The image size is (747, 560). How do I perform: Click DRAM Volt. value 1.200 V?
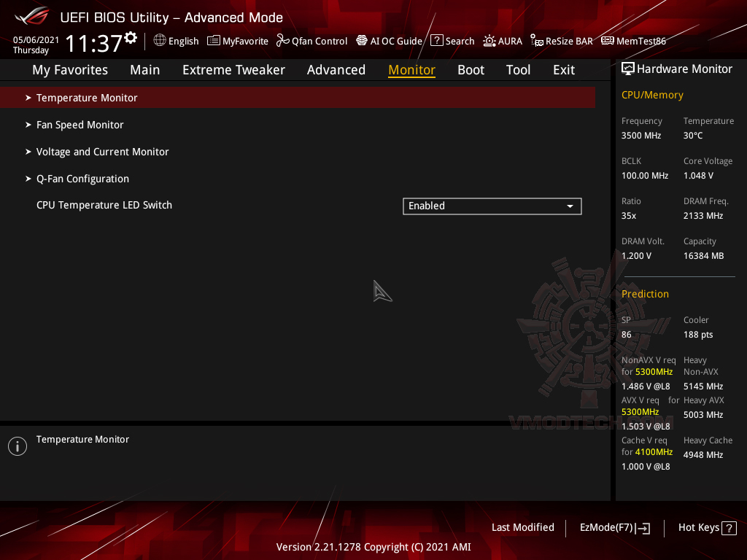636,256
